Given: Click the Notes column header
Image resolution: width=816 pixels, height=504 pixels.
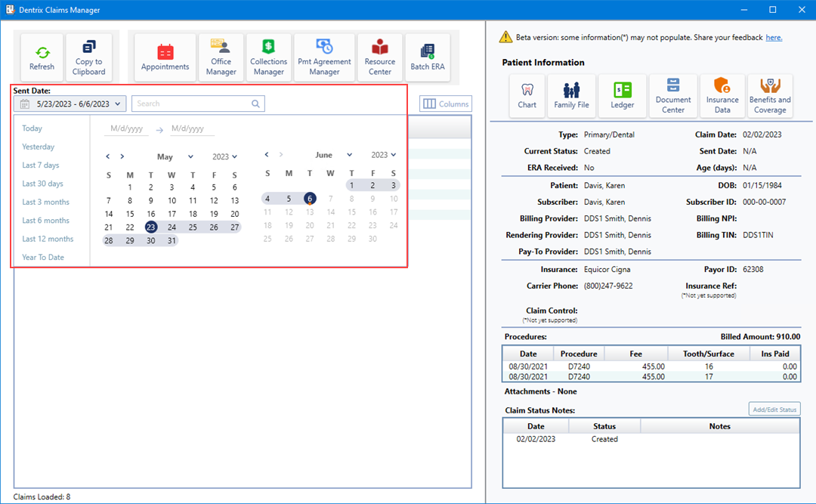Looking at the screenshot, I should [x=720, y=426].
